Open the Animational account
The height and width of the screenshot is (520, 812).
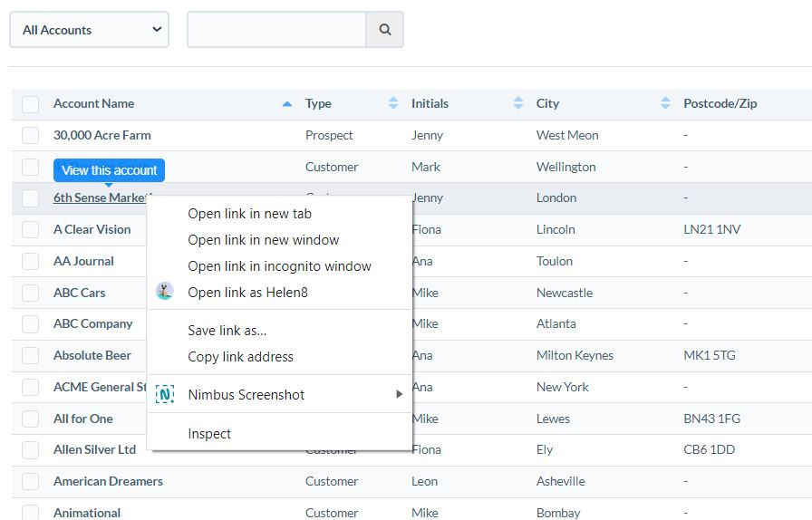[87, 513]
